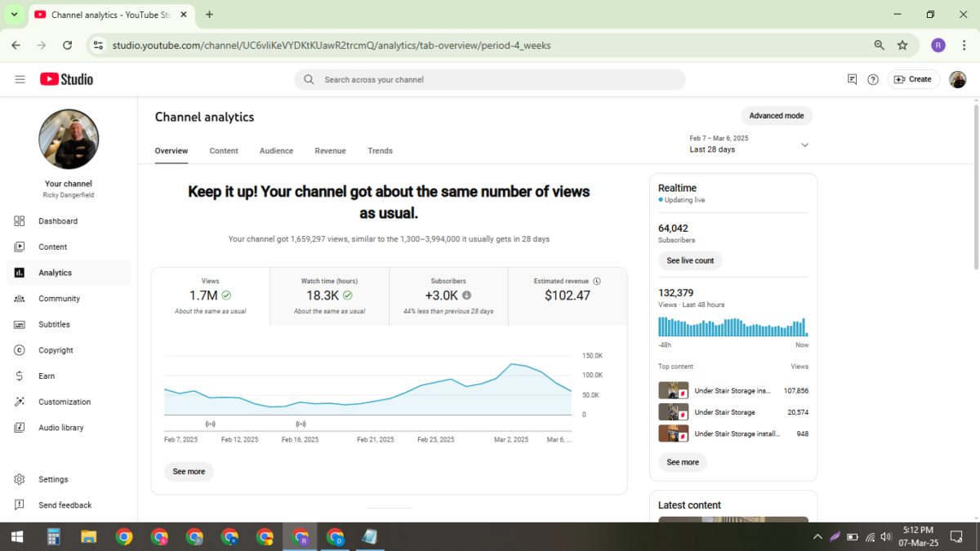Click the Advanced mode button
Image resolution: width=980 pixels, height=551 pixels.
coord(777,116)
